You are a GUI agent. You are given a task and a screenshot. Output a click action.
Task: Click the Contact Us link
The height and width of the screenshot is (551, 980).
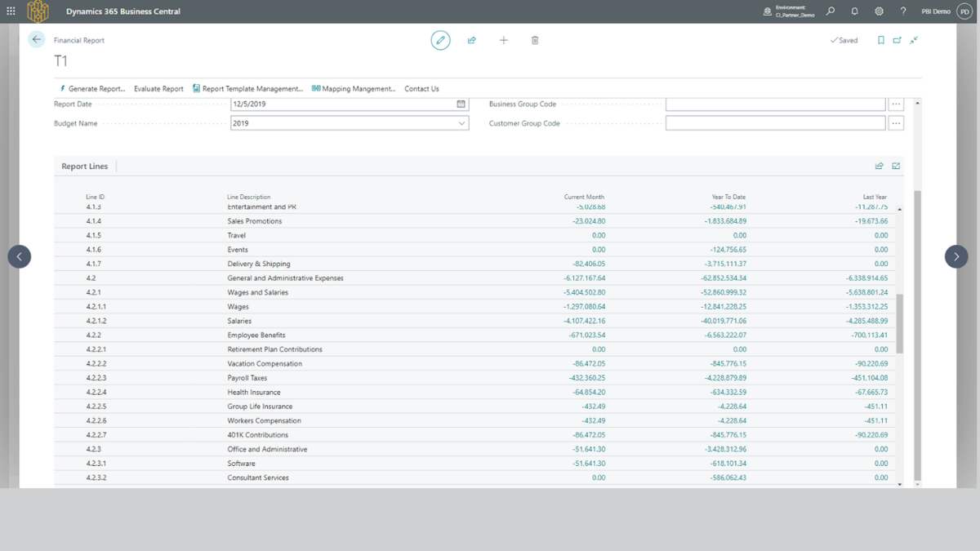(421, 89)
